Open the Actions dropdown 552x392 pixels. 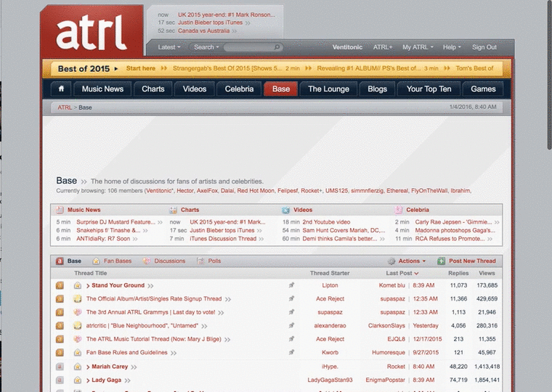pos(412,261)
